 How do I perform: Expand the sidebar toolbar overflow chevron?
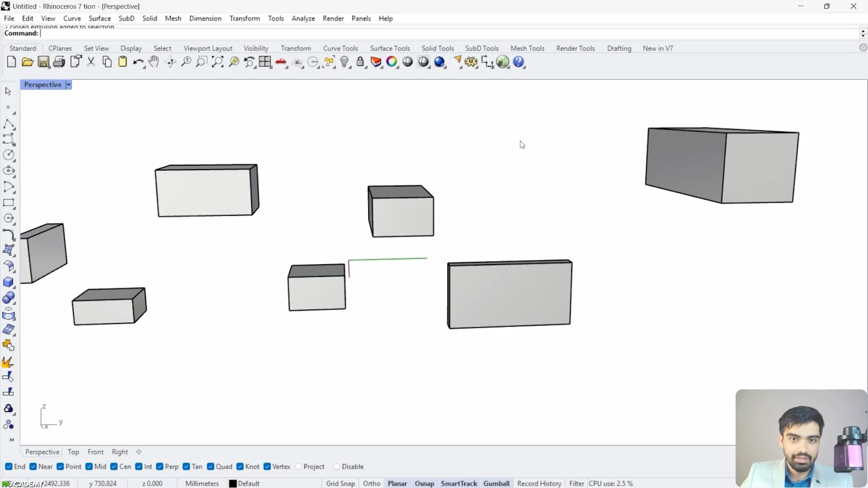(x=12, y=440)
